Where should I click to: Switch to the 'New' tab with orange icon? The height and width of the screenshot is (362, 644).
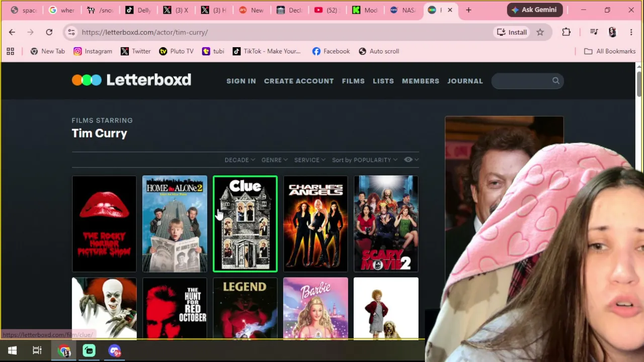tap(251, 10)
